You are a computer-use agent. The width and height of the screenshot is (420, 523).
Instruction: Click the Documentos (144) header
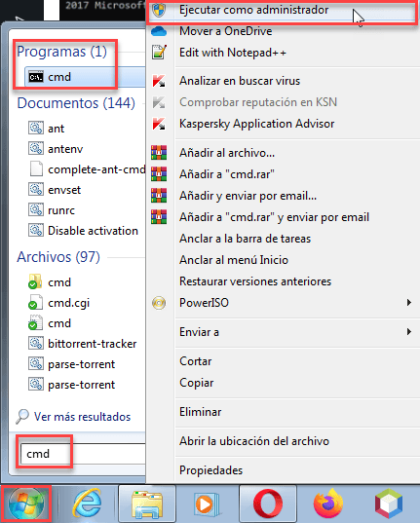coord(76,103)
